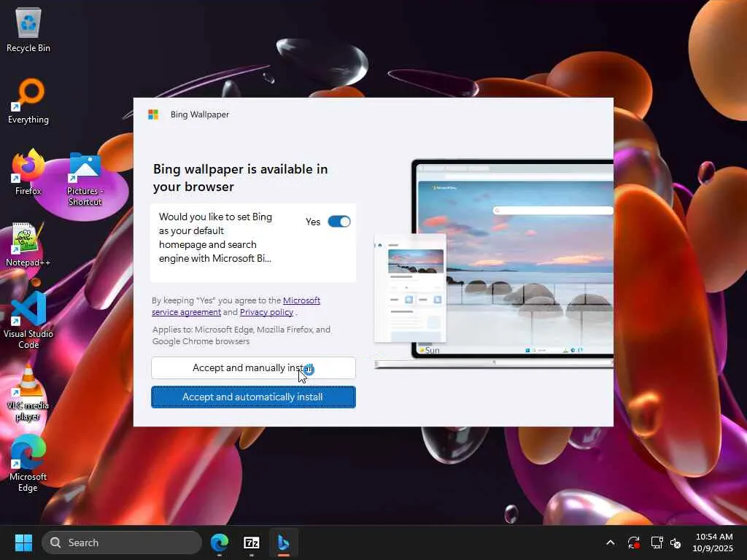Click the 'Bing wallpaper is available' heading
747x560 pixels.
click(x=241, y=178)
